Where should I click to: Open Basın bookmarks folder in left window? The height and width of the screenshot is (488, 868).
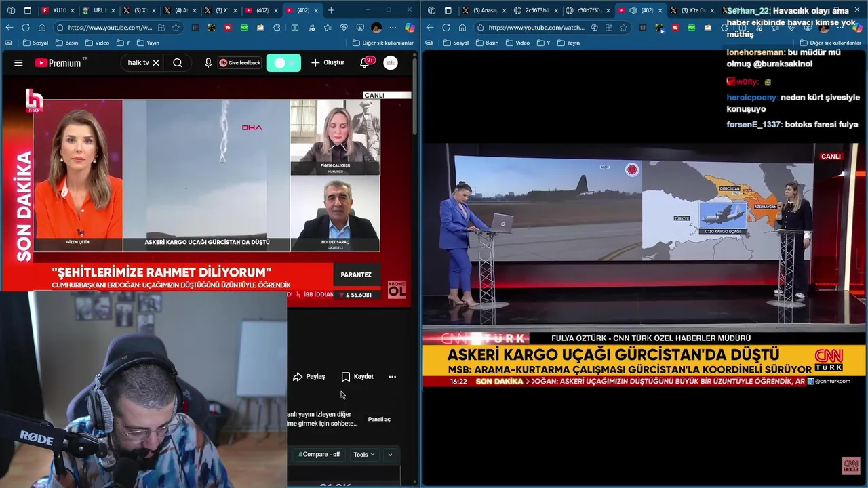point(66,43)
